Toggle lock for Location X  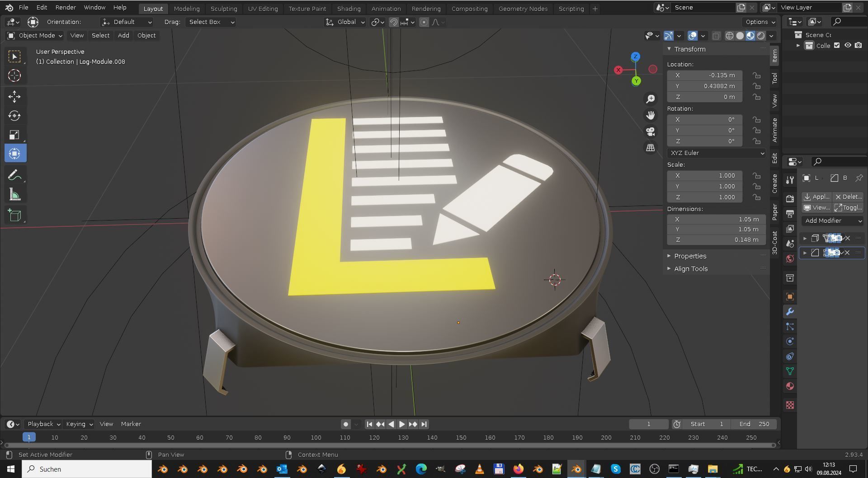[x=756, y=75]
